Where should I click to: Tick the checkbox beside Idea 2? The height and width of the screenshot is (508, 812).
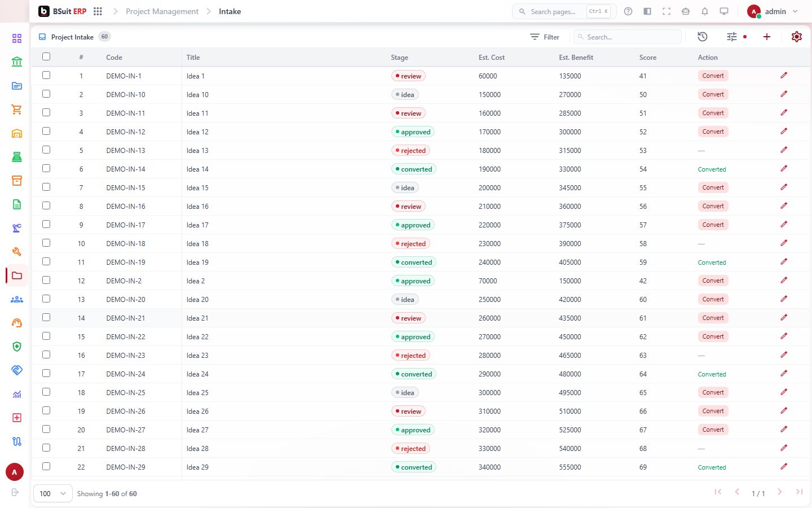tap(46, 280)
